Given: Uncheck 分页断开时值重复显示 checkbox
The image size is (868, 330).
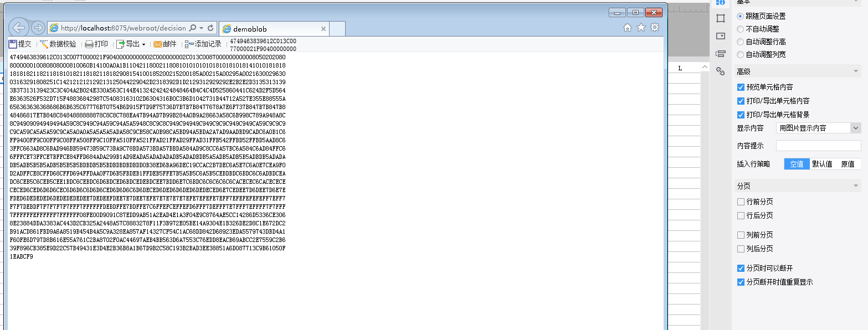Looking at the screenshot, I should click(741, 282).
